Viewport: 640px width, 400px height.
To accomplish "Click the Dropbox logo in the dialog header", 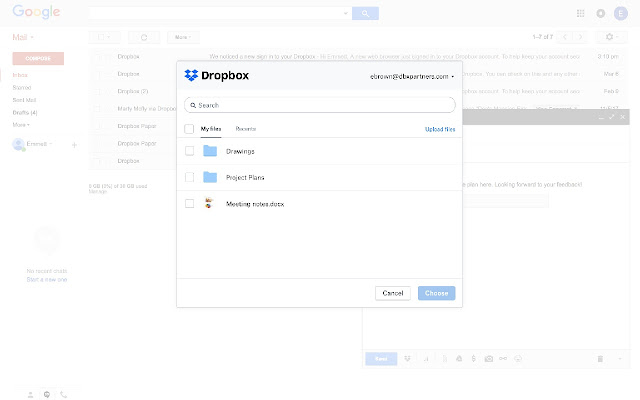I will [x=216, y=76].
